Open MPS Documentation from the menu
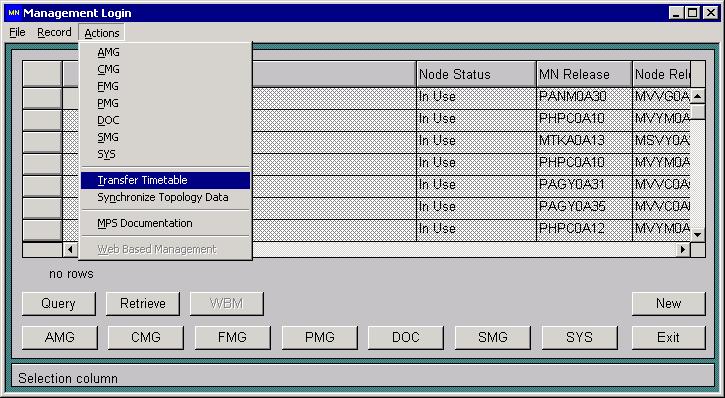Image resolution: width=725 pixels, height=398 pixels. [x=166, y=223]
